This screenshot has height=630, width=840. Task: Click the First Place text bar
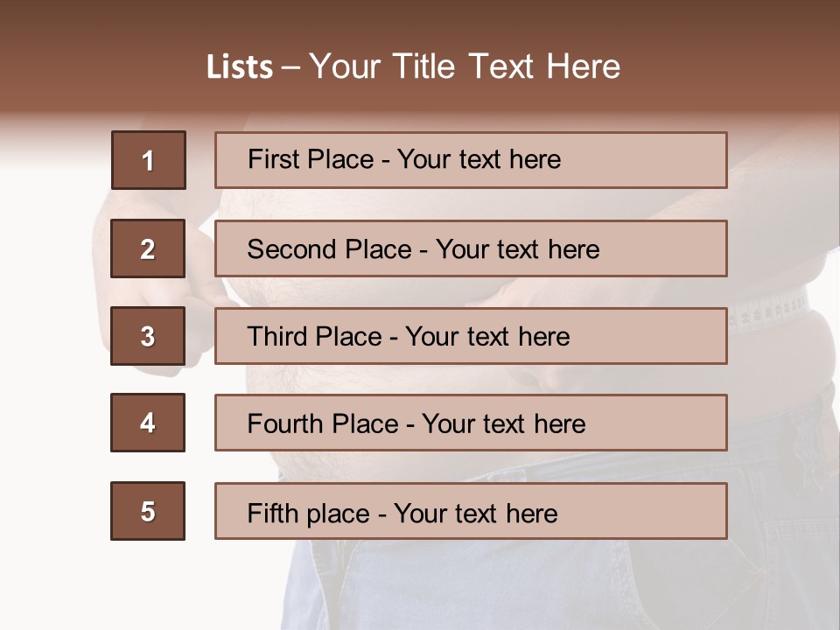click(471, 160)
